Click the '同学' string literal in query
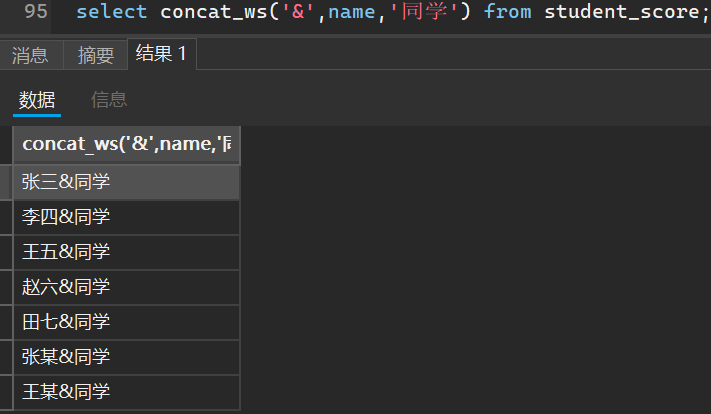This screenshot has height=414, width=711. pos(424,12)
